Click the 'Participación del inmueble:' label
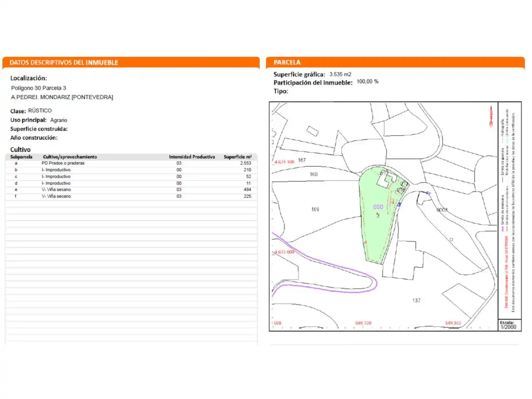The width and height of the screenshot is (532, 399). (x=313, y=83)
